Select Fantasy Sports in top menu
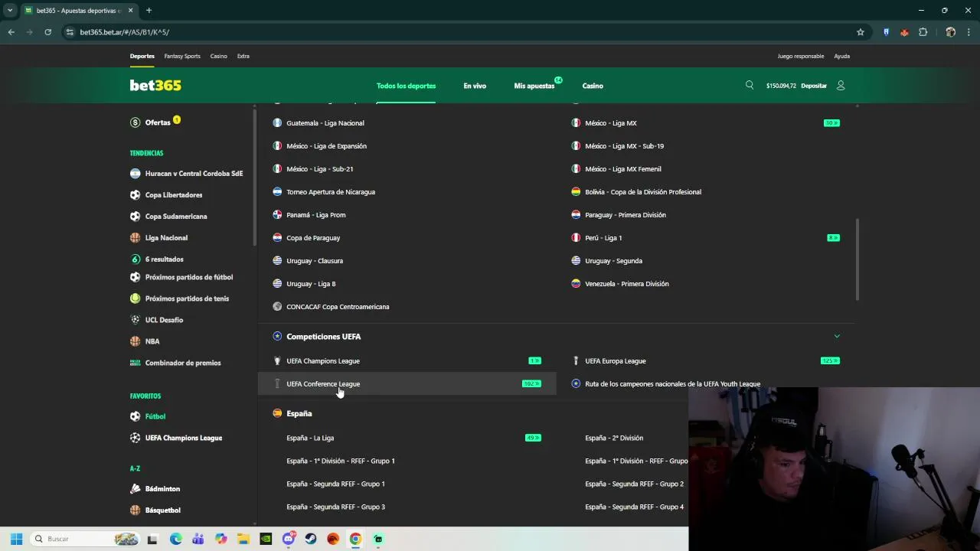The height and width of the screenshot is (551, 980). click(182, 56)
